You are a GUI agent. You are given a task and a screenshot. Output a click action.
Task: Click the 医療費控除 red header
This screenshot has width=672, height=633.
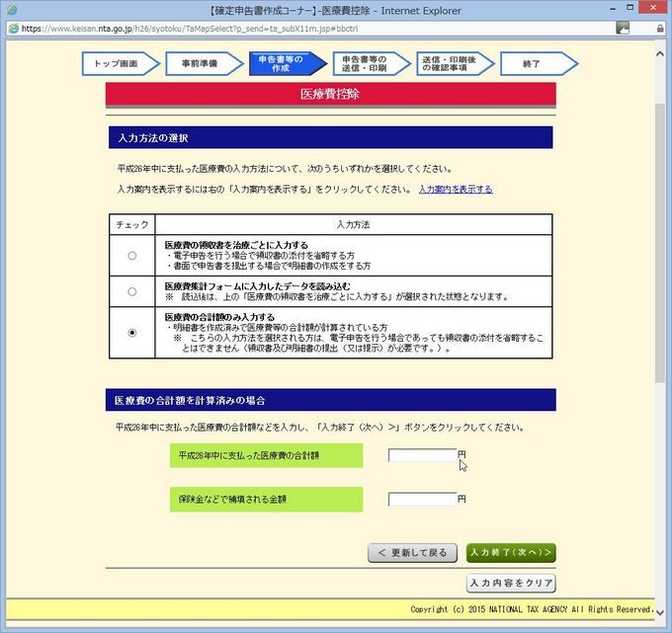click(x=330, y=94)
